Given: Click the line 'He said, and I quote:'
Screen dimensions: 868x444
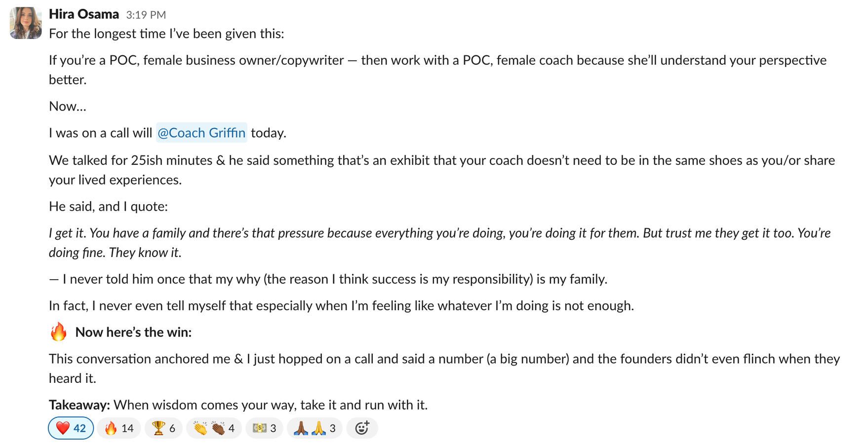Looking at the screenshot, I should click(108, 206).
